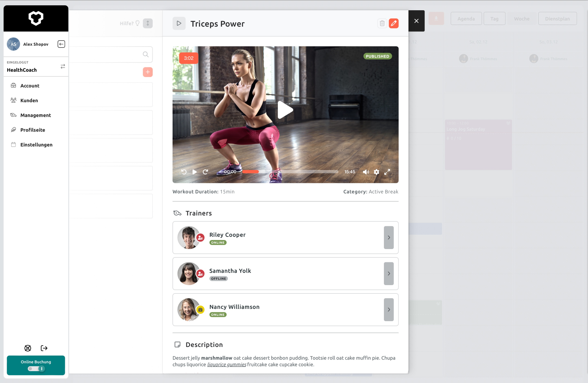Screen dimensions: 588x383
Task: Click the orange plus add button
Action: coord(148,72)
